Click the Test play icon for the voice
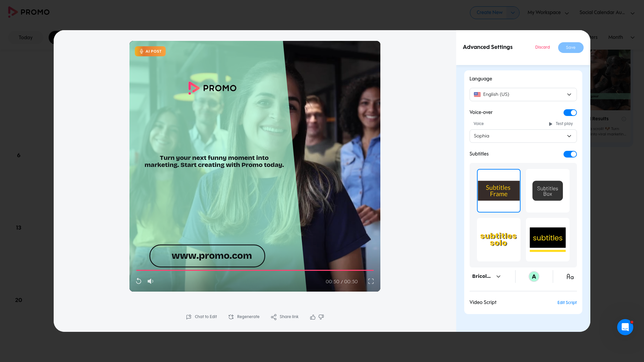 [550, 124]
